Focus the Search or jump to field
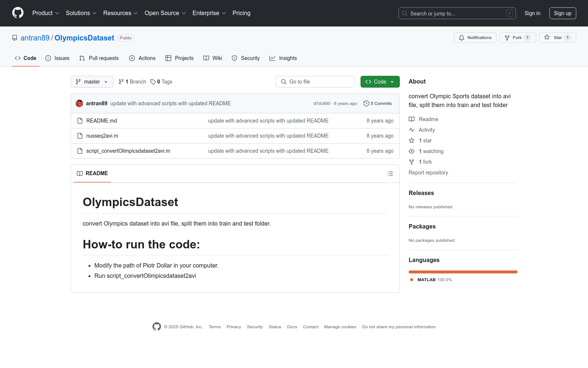Screen dimensions: 588x368 click(457, 13)
